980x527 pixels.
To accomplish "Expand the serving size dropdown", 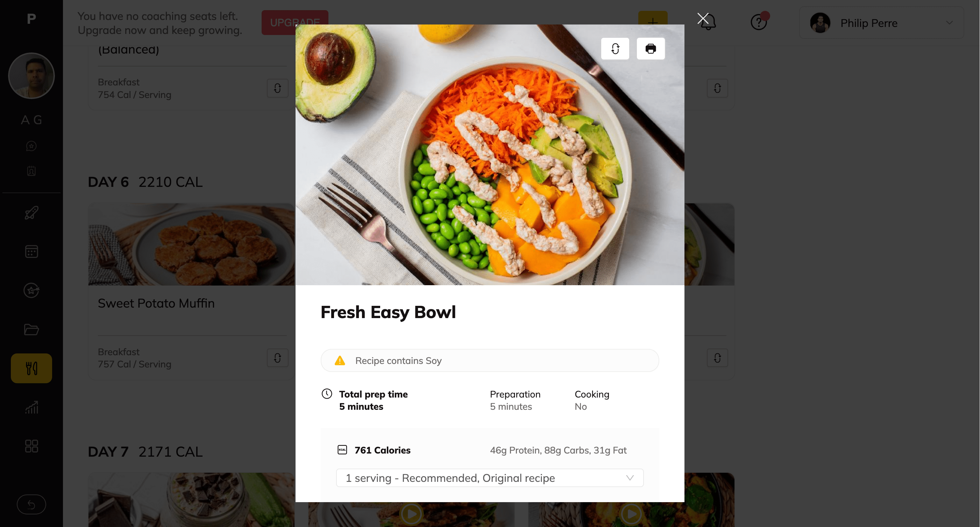I will 490,478.
